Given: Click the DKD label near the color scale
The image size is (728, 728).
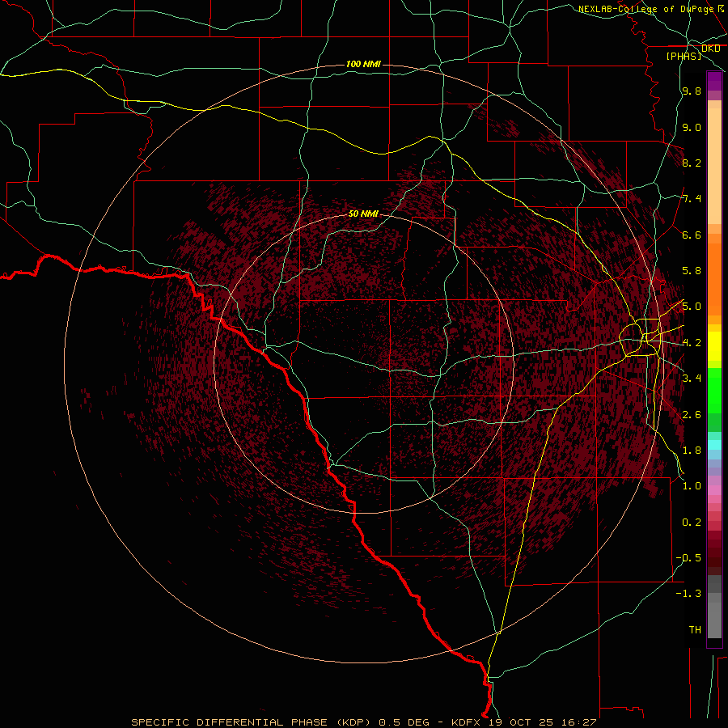Looking at the screenshot, I should point(710,49).
